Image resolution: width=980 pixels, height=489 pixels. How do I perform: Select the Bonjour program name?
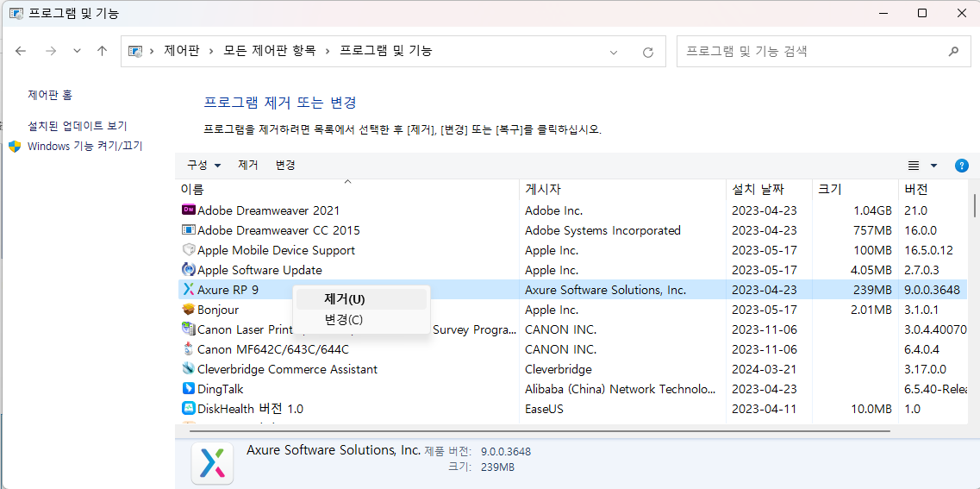[x=218, y=310]
